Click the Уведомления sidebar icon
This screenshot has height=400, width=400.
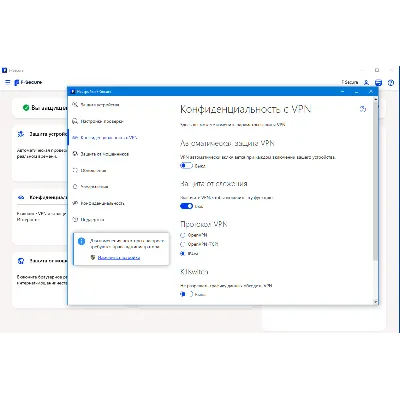coord(75,187)
